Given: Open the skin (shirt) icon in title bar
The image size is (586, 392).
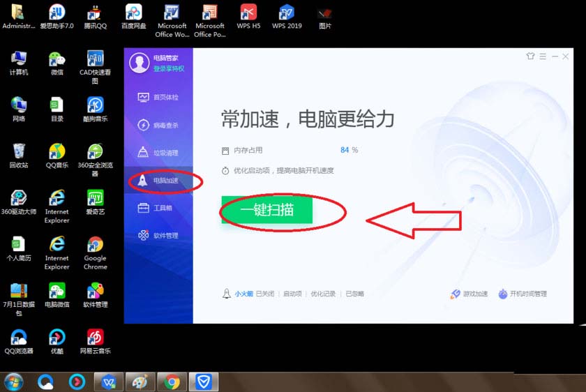Looking at the screenshot, I should pyautogui.click(x=530, y=56).
